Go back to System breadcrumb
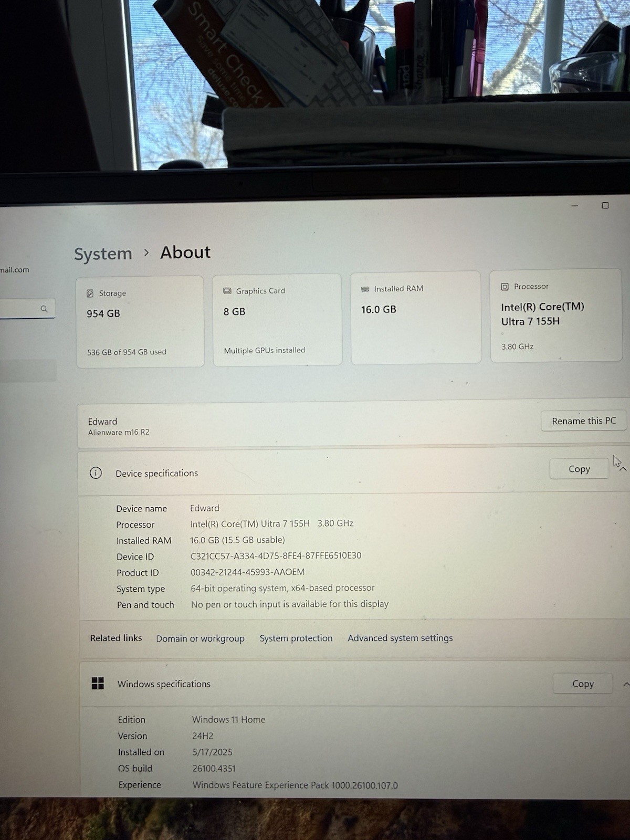Viewport: 630px width, 840px height. [103, 254]
